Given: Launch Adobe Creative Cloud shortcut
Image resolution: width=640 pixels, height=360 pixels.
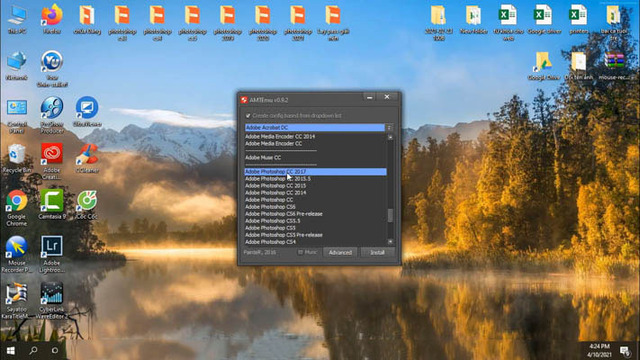Looking at the screenshot, I should pos(52,161).
